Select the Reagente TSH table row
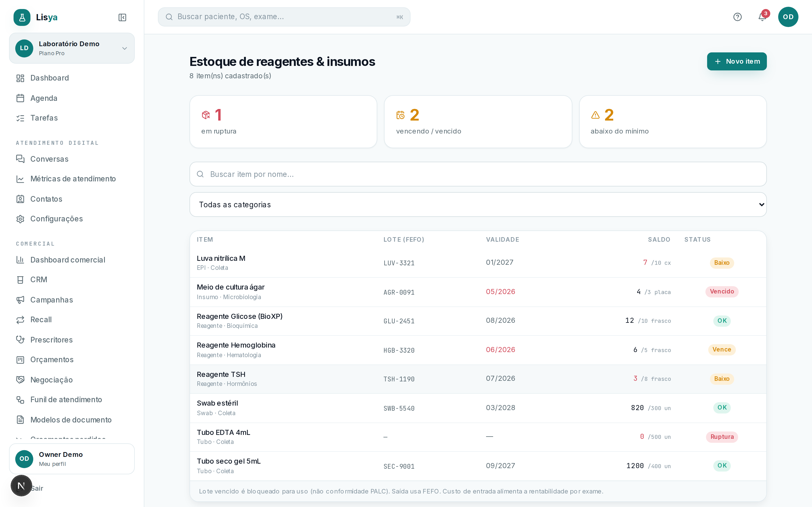812x507 pixels. click(x=478, y=379)
